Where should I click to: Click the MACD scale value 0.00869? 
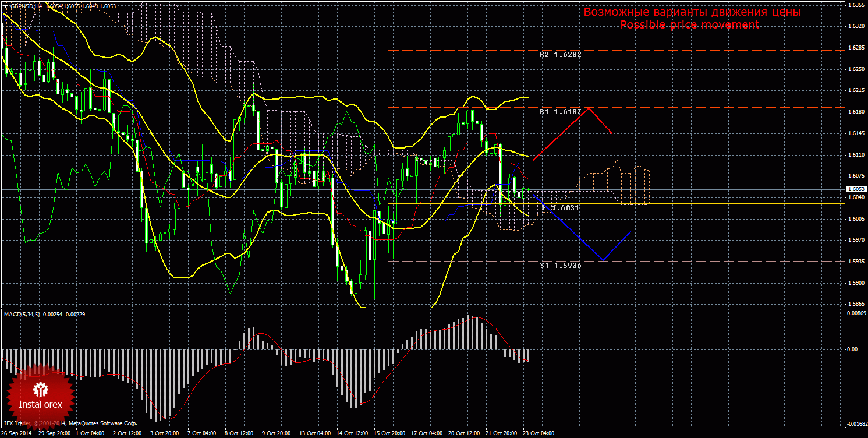[856, 314]
